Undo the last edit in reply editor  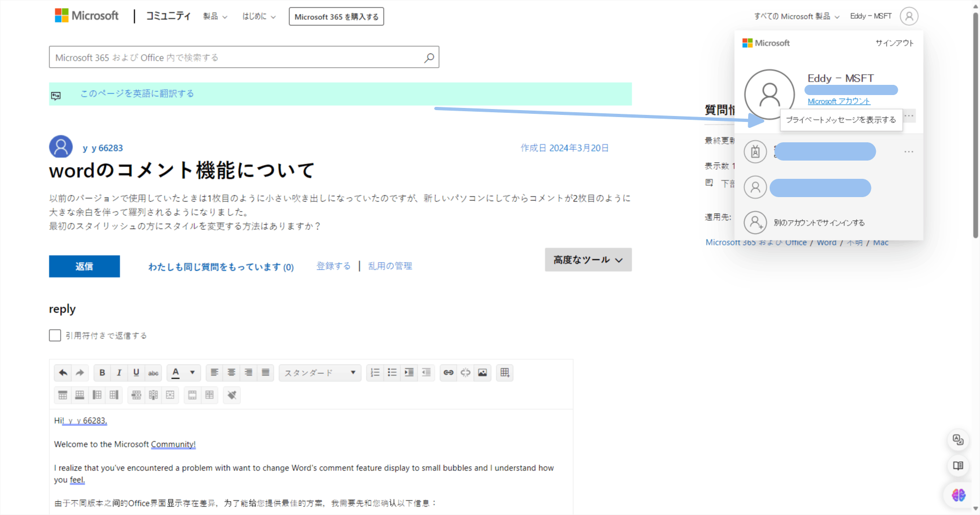tap(63, 373)
